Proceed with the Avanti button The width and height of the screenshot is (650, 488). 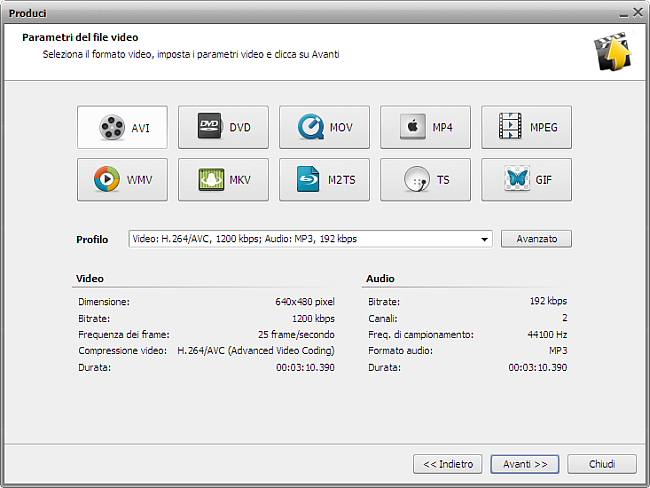point(525,464)
